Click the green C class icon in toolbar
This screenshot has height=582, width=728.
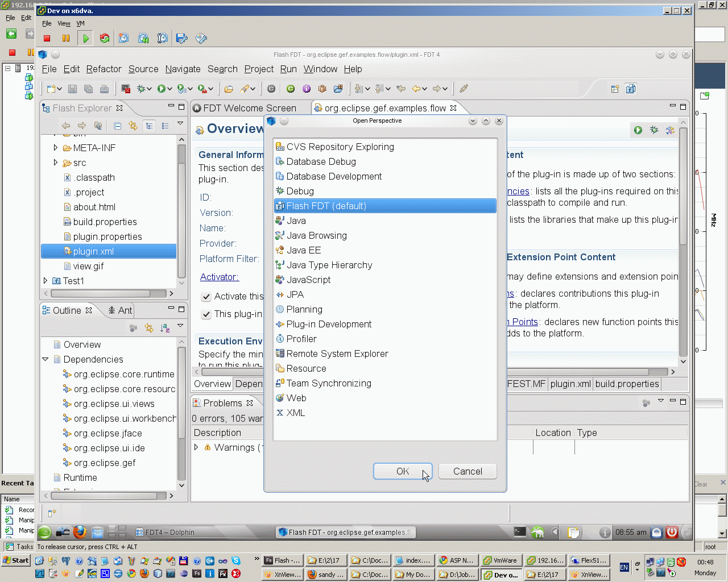point(291,89)
